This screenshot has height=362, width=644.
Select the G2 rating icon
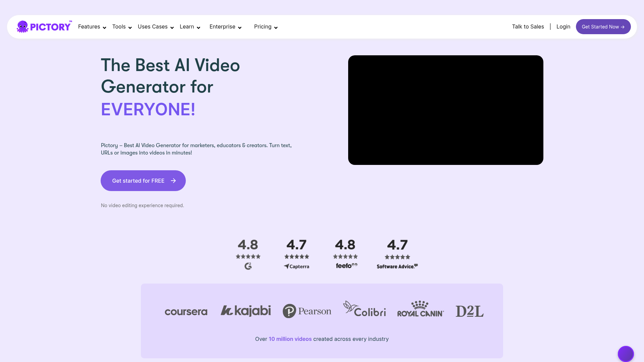click(248, 266)
